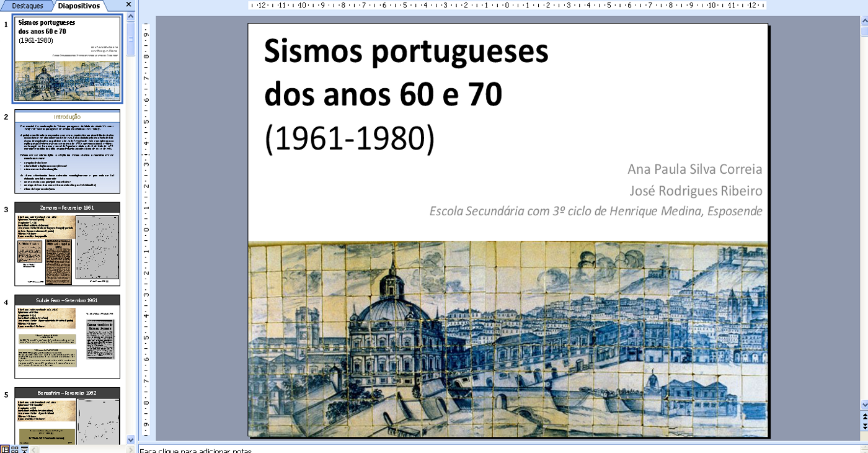Open the Destaques outline tab
Image resolution: width=868 pixels, height=453 pixels.
[x=27, y=6]
